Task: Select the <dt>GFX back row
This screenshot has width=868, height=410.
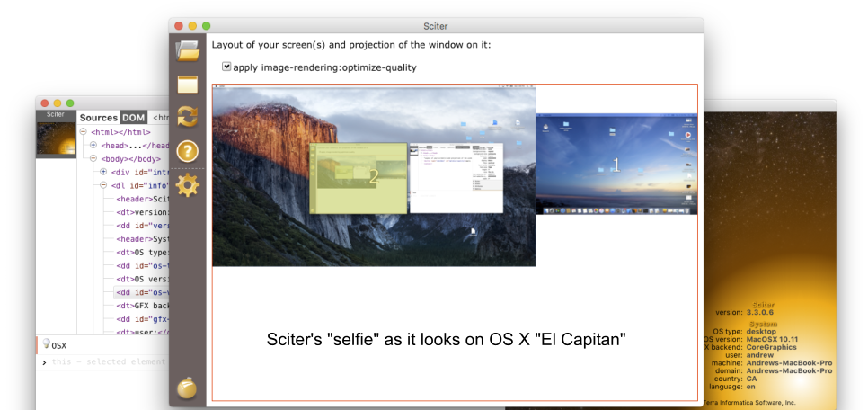Action: pyautogui.click(x=142, y=306)
